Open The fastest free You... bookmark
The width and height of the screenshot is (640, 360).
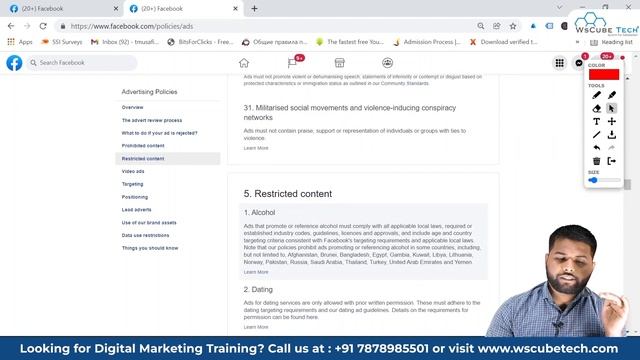coord(350,42)
